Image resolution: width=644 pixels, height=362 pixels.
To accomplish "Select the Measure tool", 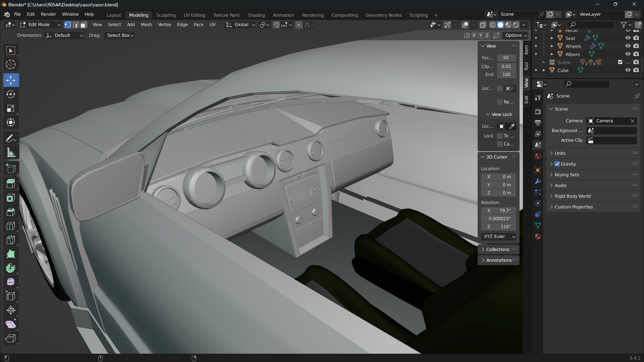I will (x=11, y=153).
